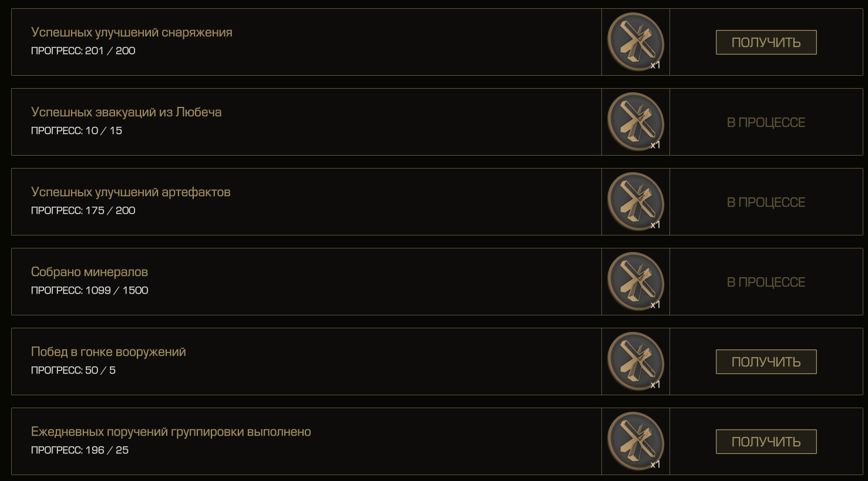The image size is (868, 481).
Task: Claim reward with ПОЛУЧИТЬ for equipment upgrades
Action: 766,42
